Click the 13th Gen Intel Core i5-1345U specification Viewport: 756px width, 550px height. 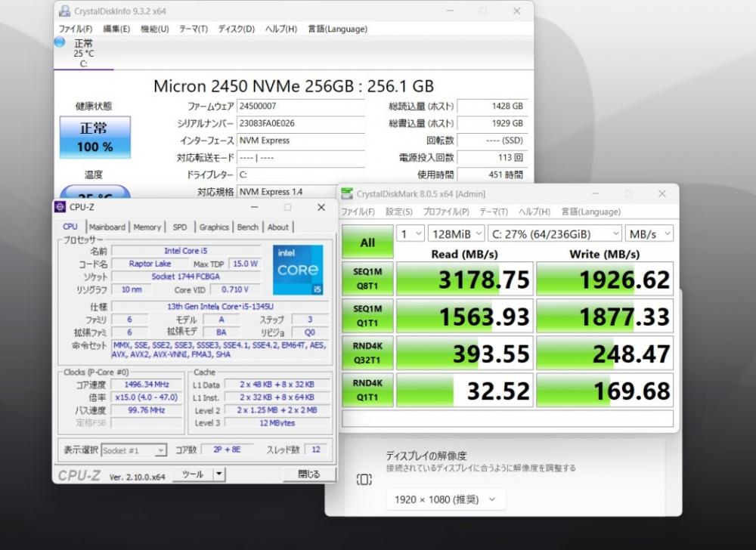pos(220,306)
